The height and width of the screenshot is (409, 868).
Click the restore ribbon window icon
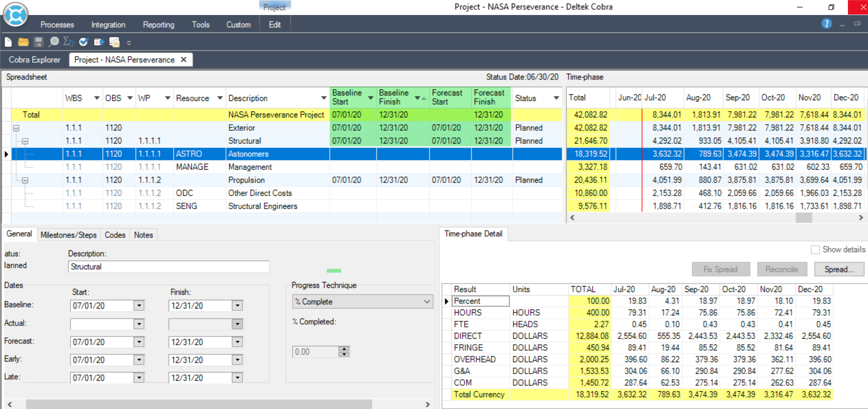coord(857,24)
